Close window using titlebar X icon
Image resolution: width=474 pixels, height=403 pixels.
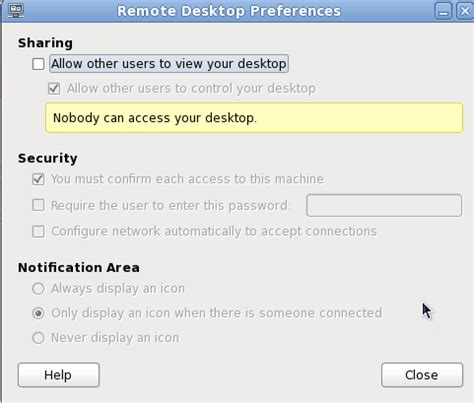[x=465, y=11]
